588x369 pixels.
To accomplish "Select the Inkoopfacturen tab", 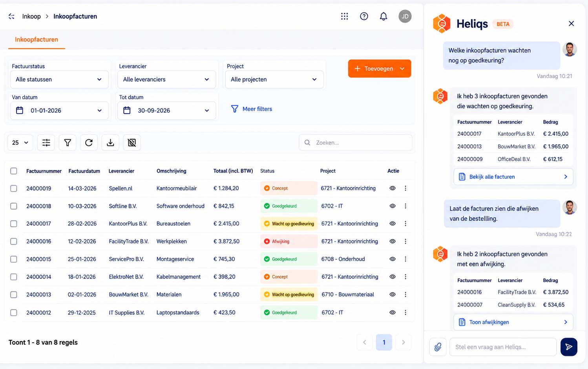I will [37, 40].
